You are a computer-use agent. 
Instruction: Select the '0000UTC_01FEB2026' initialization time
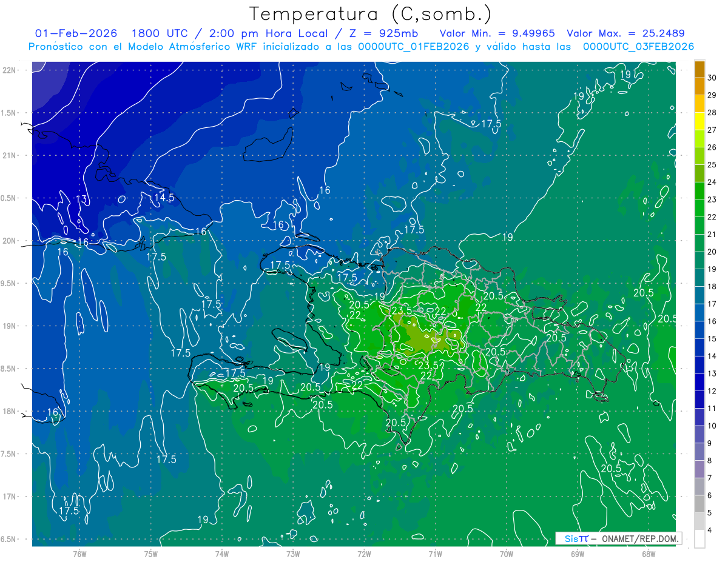pos(414,47)
